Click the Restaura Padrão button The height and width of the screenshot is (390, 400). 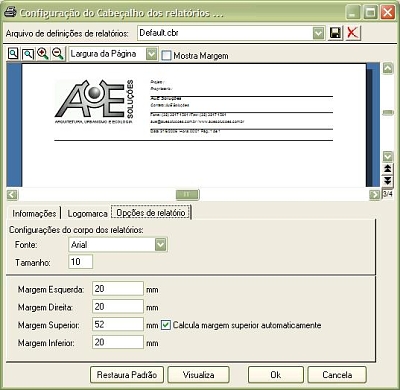coord(127,375)
